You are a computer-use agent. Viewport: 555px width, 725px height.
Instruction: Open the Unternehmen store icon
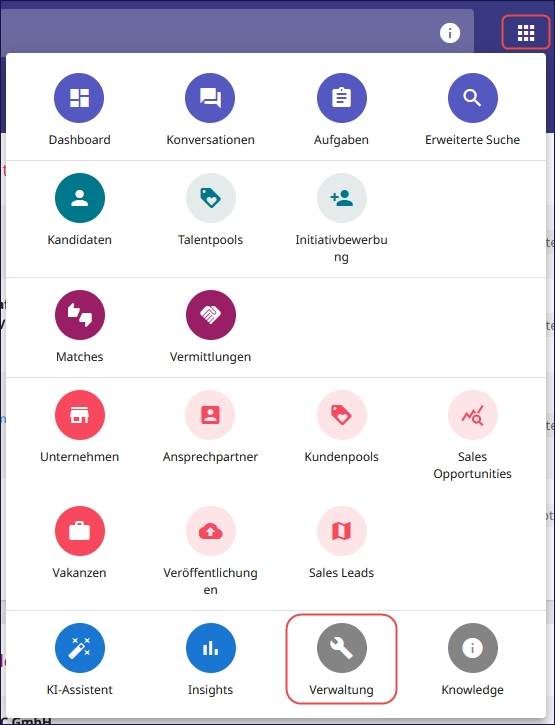(80, 415)
